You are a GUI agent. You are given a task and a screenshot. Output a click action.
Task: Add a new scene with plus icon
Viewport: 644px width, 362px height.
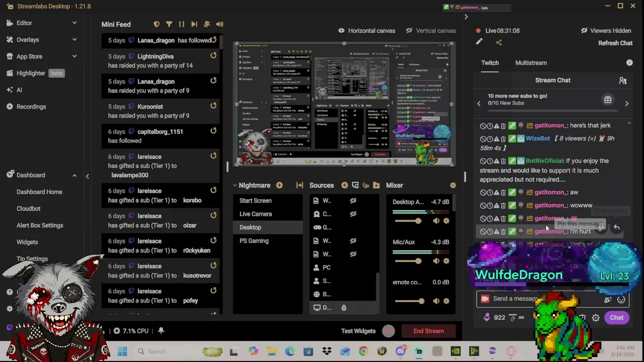click(x=279, y=186)
